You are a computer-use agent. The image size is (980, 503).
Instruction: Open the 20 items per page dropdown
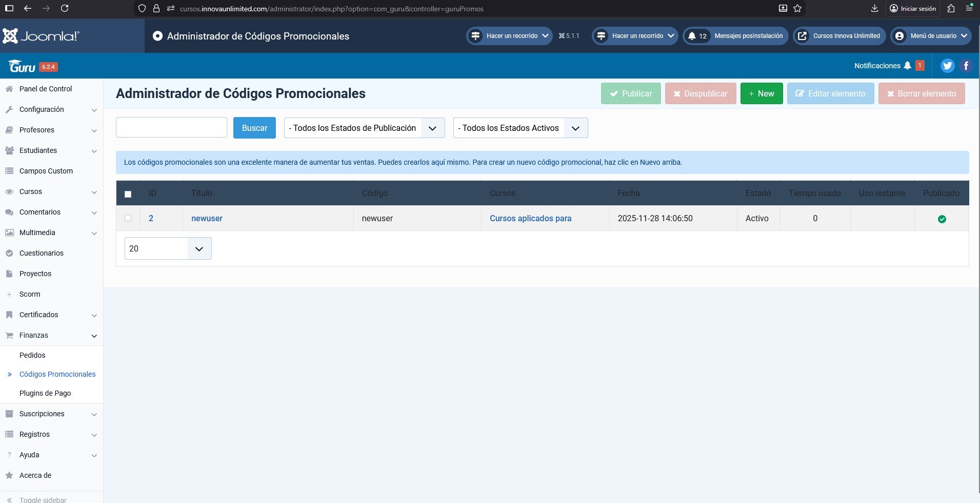pos(168,248)
